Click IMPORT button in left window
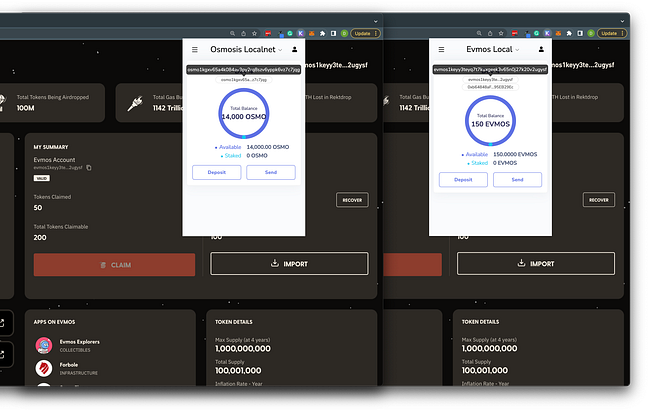 [x=289, y=264]
